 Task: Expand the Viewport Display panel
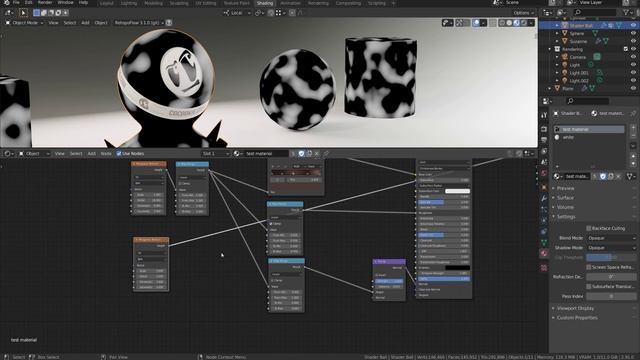tap(575, 308)
